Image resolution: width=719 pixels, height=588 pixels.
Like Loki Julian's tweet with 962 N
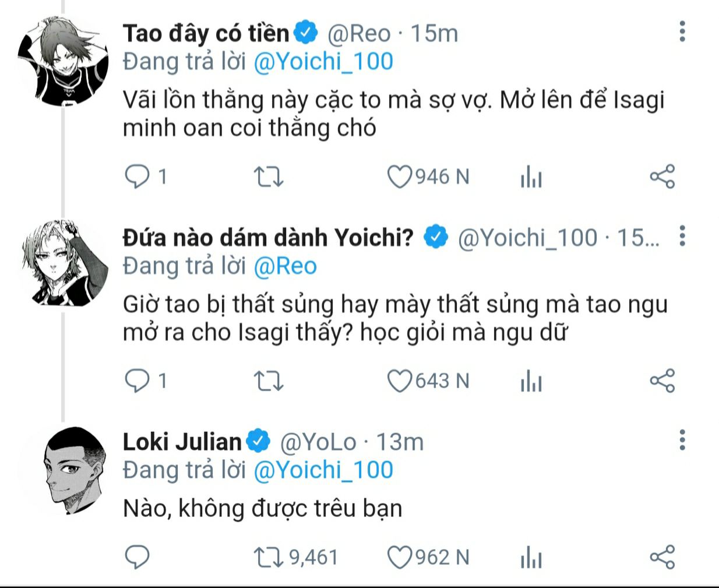click(x=400, y=557)
